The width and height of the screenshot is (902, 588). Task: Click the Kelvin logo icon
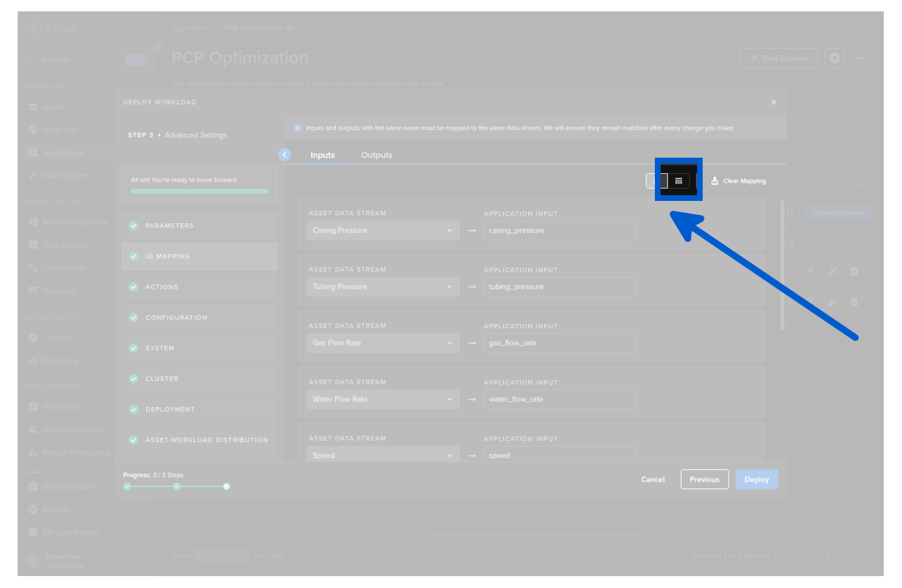[34, 28]
